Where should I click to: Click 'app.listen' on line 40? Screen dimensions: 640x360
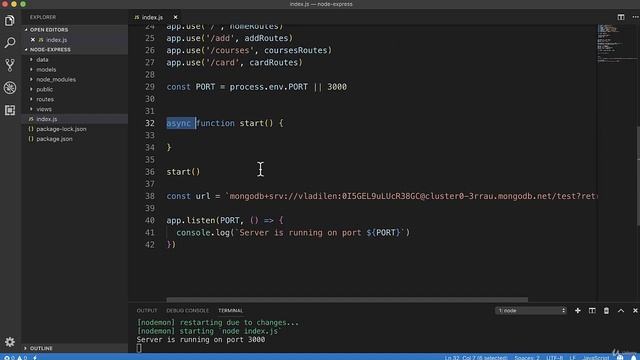[x=191, y=220]
